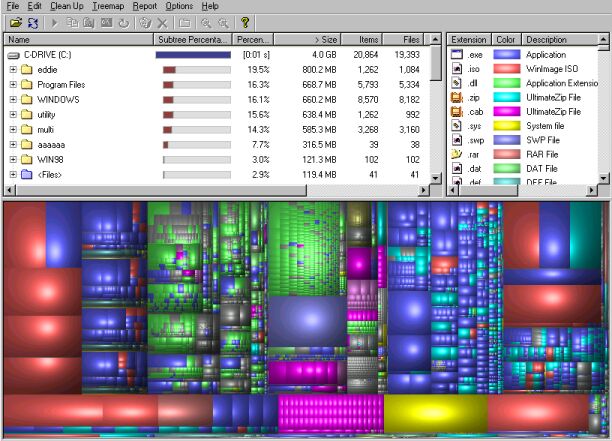Expand the WINDOWS folder tree node

pyautogui.click(x=13, y=100)
